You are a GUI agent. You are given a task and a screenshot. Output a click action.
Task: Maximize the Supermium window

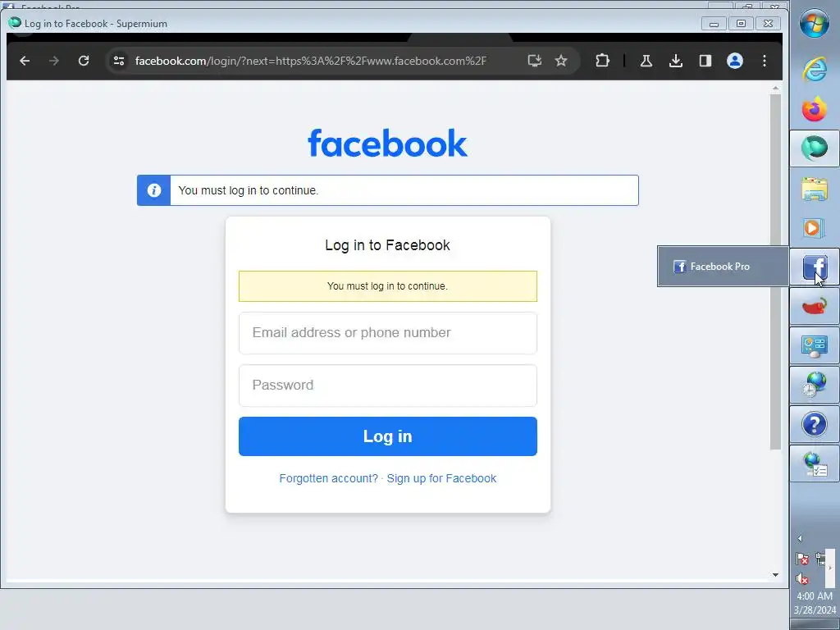741,24
